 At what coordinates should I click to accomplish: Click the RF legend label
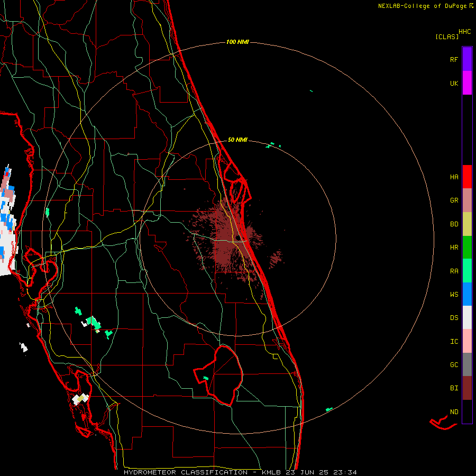pyautogui.click(x=454, y=59)
